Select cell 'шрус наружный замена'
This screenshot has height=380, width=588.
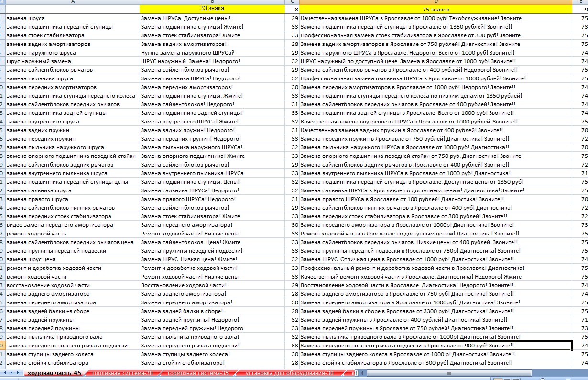click(73, 61)
